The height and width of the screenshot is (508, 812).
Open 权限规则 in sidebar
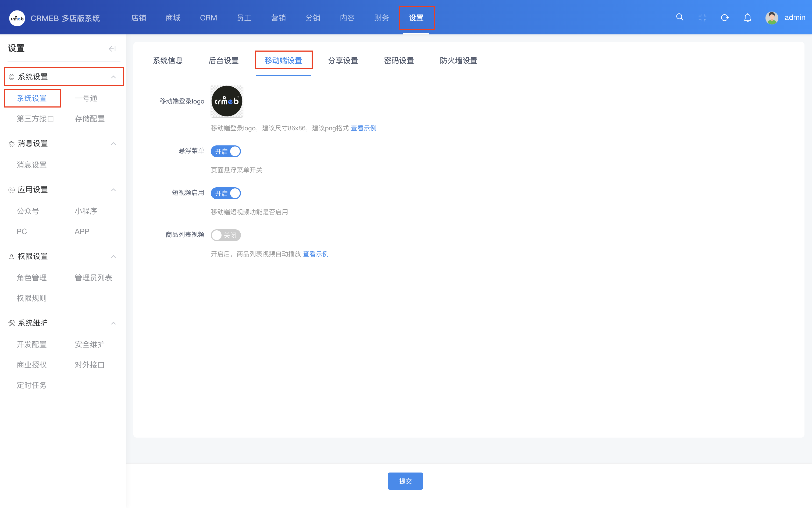click(x=32, y=298)
